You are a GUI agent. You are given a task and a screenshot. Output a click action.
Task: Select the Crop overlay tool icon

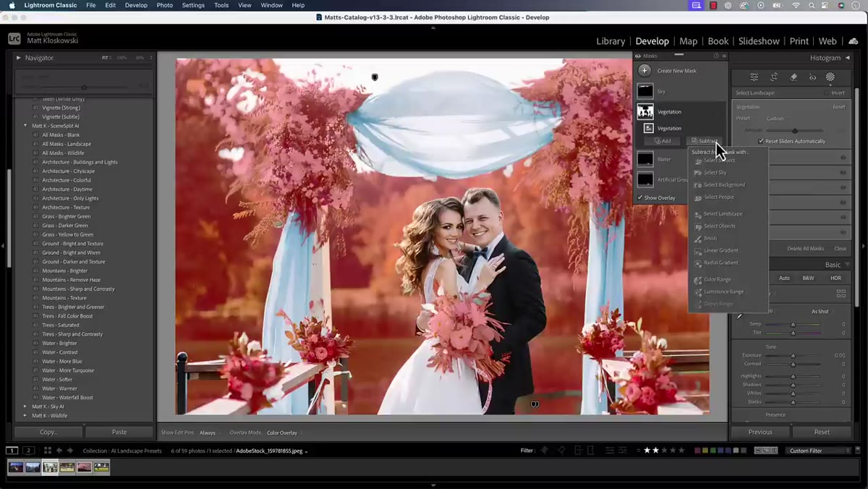click(x=774, y=77)
